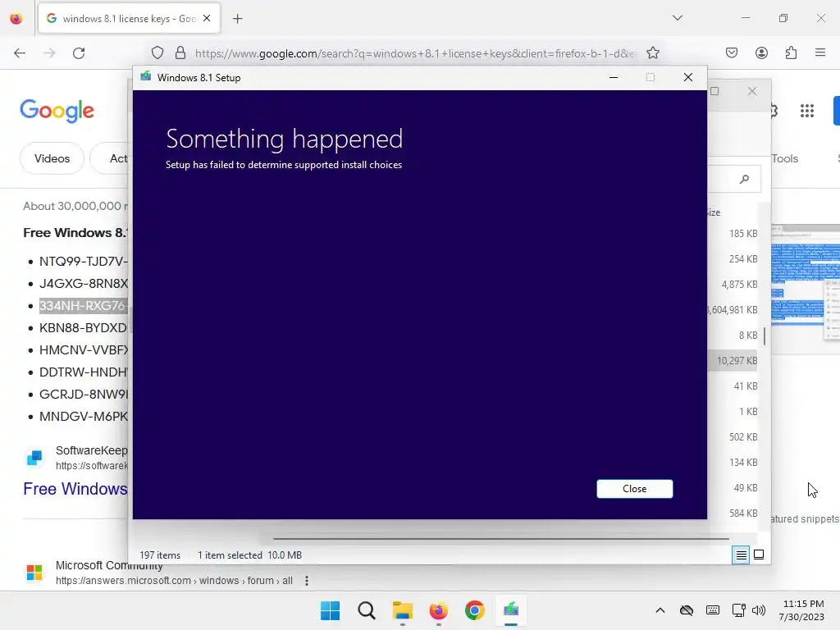The height and width of the screenshot is (630, 840).
Task: Show hidden system tray icons
Action: tap(660, 610)
